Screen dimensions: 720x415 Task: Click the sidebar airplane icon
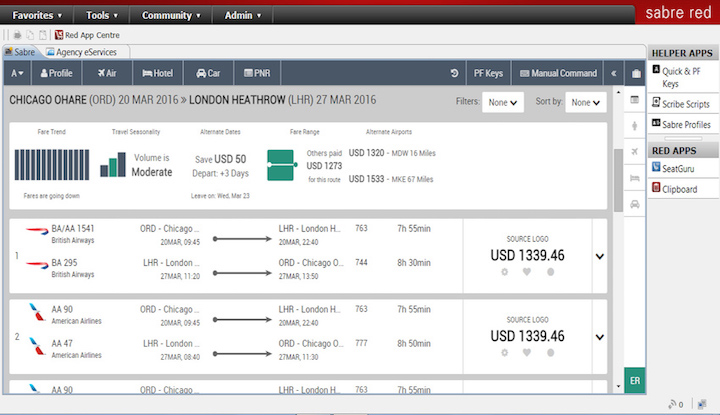(635, 151)
